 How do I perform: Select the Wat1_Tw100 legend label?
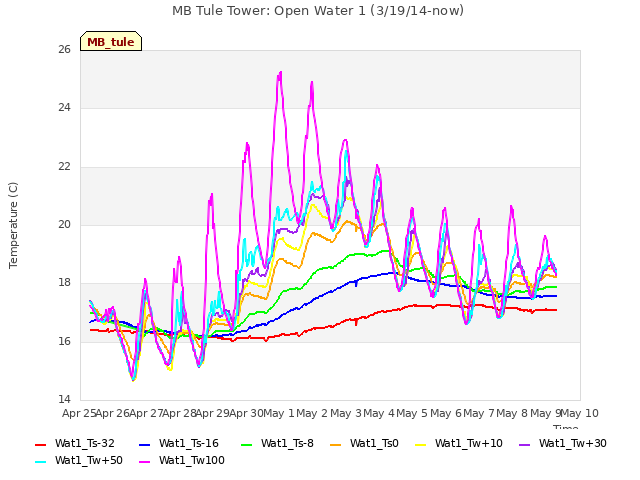191,460
